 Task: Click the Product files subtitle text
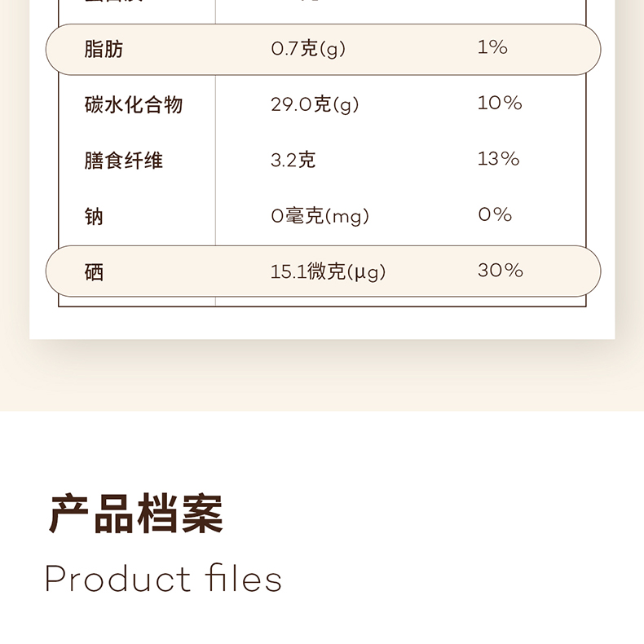click(163, 580)
